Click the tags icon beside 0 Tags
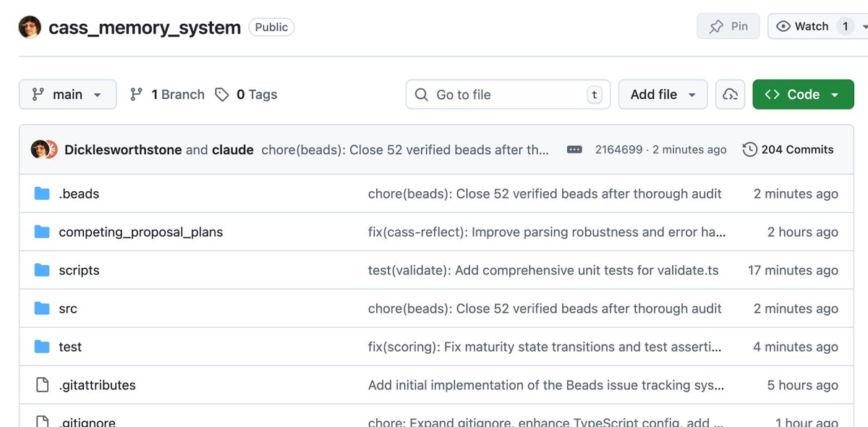 222,95
